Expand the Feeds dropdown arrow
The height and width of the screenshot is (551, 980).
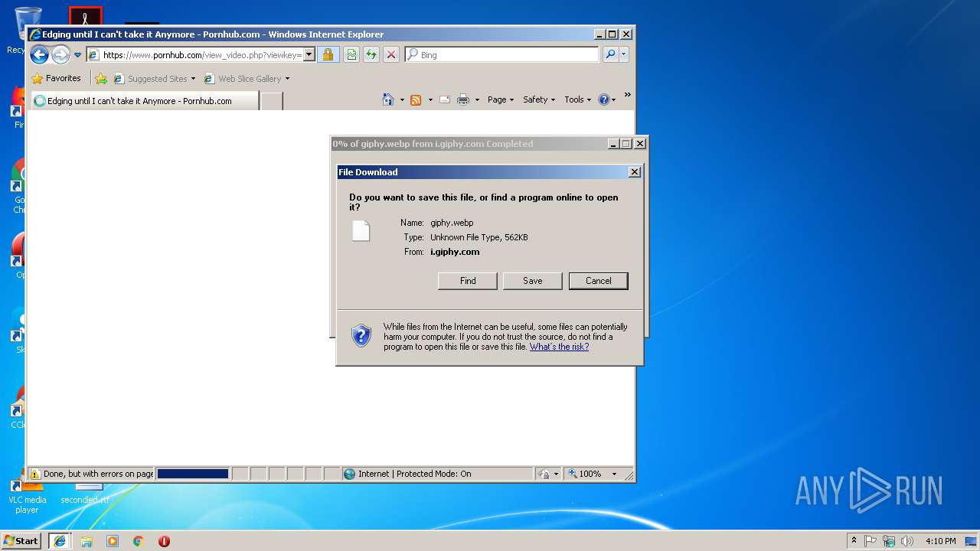tap(430, 99)
